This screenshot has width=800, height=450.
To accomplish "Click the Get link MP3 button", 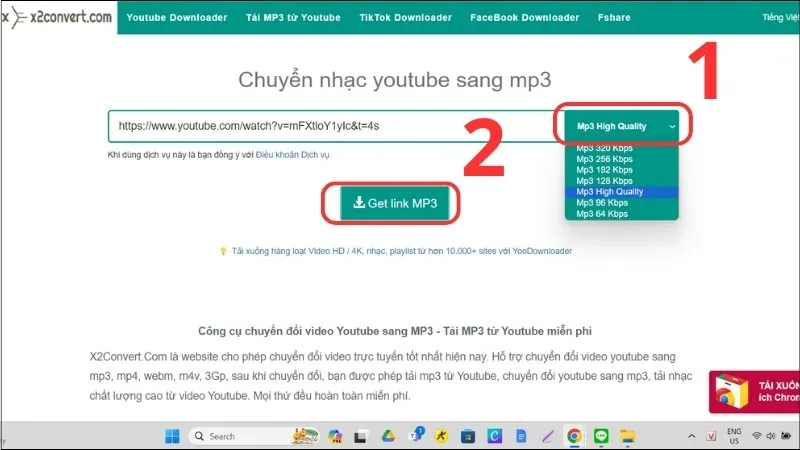I will pos(395,203).
